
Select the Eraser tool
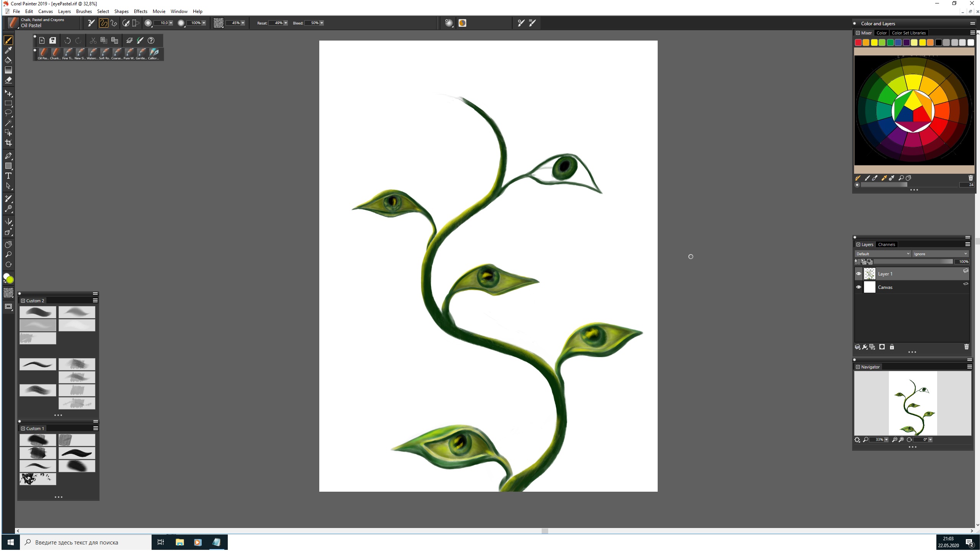click(8, 80)
